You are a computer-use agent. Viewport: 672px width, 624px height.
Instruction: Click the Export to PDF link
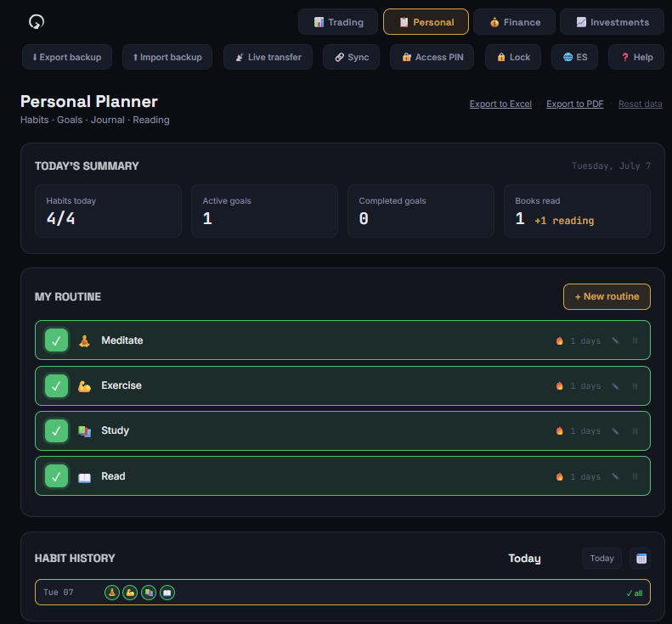pyautogui.click(x=574, y=104)
